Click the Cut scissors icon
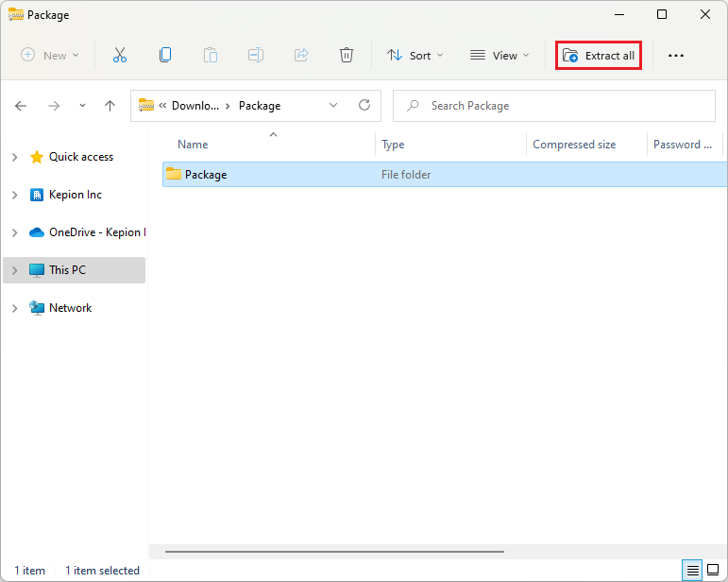Screen dimensions: 728x582 [x=120, y=56]
